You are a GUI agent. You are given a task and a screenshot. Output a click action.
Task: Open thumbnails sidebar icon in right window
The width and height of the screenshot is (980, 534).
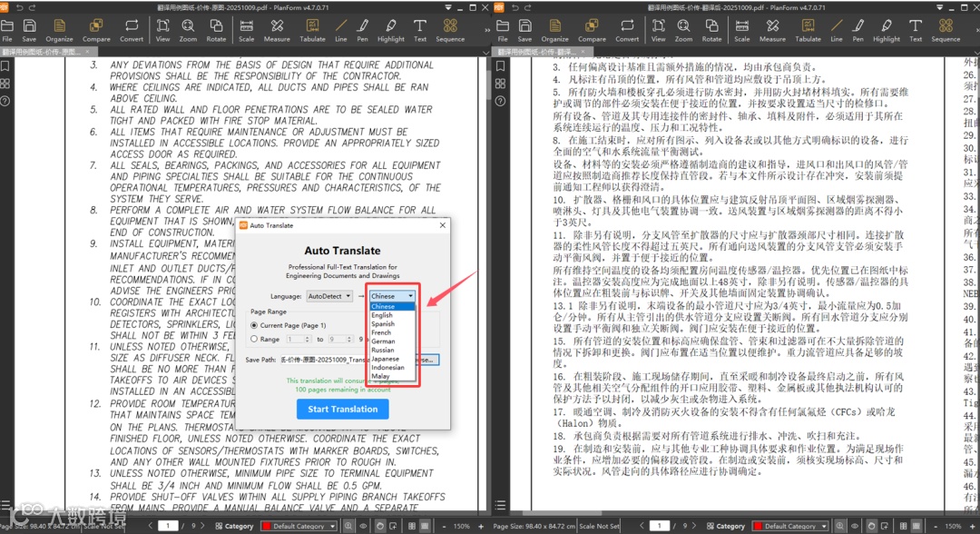pos(500,84)
